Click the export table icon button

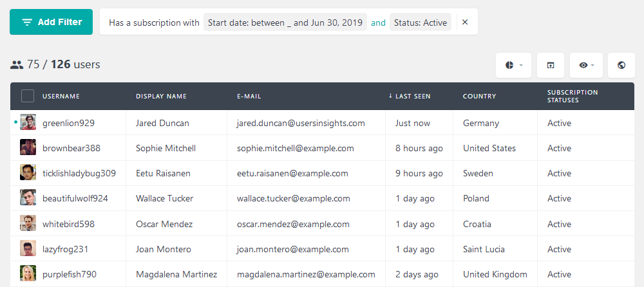pyautogui.click(x=551, y=65)
